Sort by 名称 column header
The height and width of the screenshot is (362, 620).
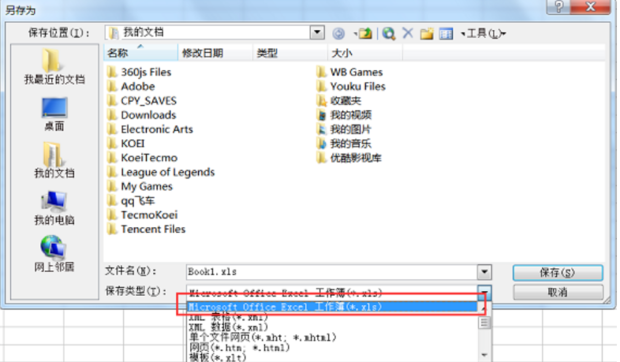[140, 53]
